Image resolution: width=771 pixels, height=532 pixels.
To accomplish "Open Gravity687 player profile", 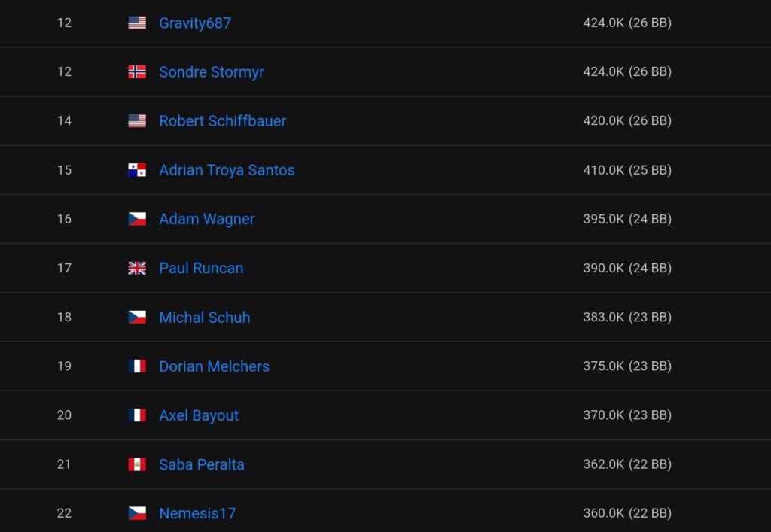I will coord(195,23).
